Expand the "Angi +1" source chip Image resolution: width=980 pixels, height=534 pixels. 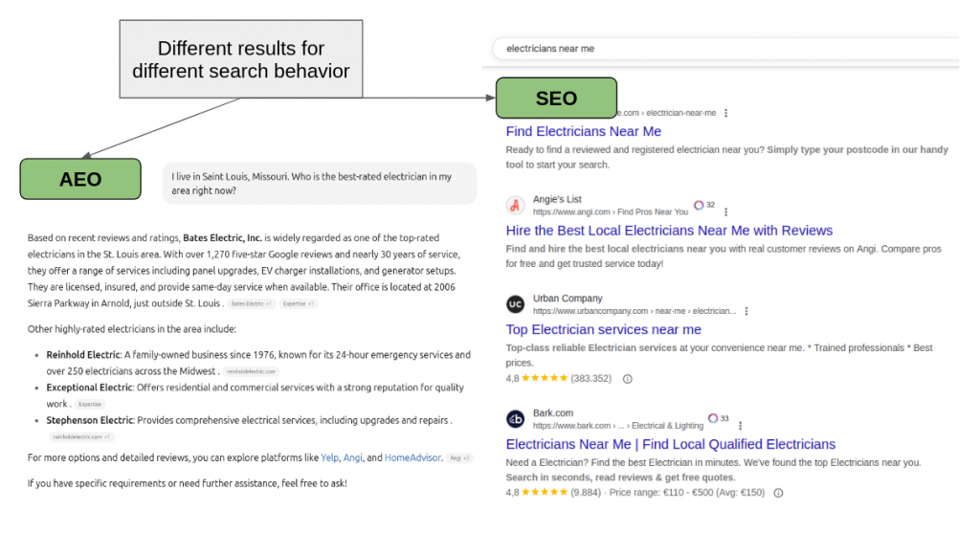(x=459, y=458)
